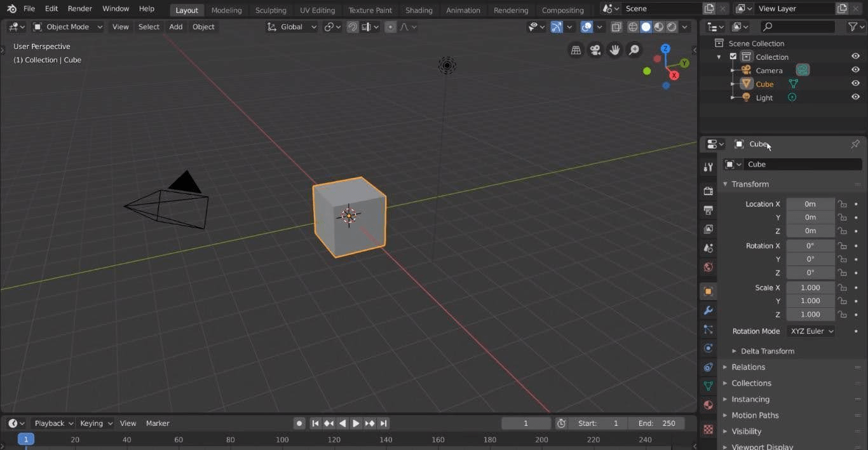Open the Object properties tab
868x450 pixels.
tap(708, 291)
